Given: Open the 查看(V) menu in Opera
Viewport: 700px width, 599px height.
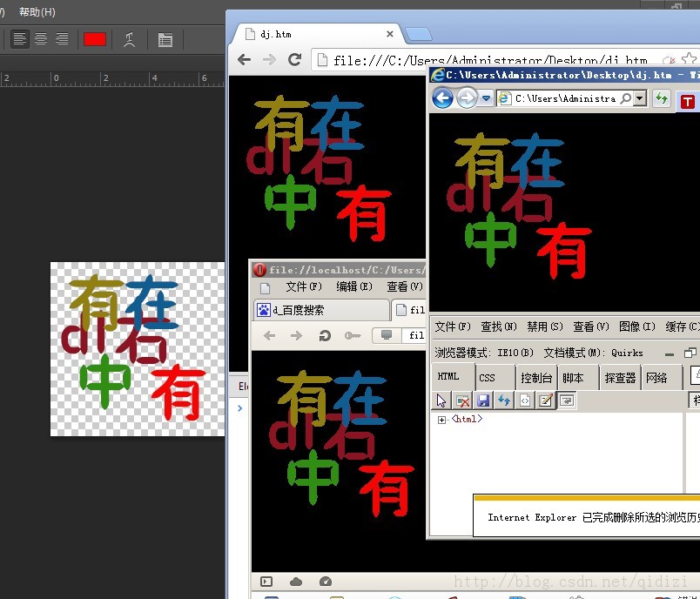Looking at the screenshot, I should point(405,286).
